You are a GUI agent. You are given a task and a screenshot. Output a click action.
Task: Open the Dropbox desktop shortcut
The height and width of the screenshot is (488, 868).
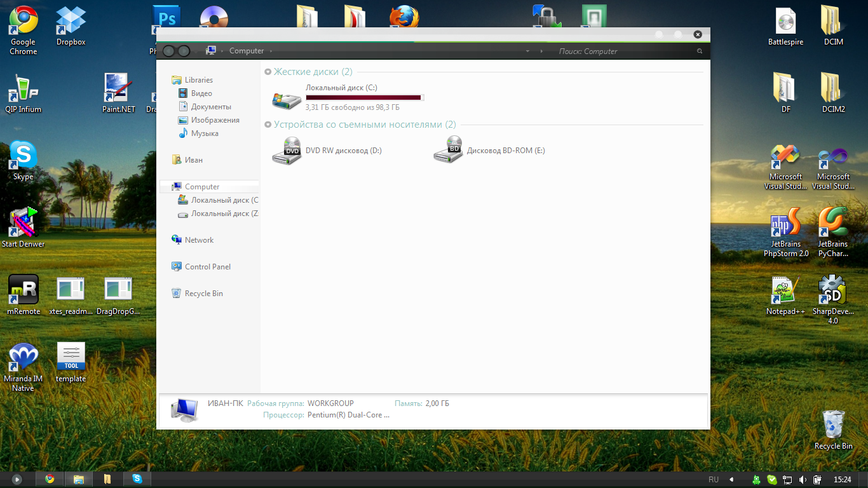(71, 26)
